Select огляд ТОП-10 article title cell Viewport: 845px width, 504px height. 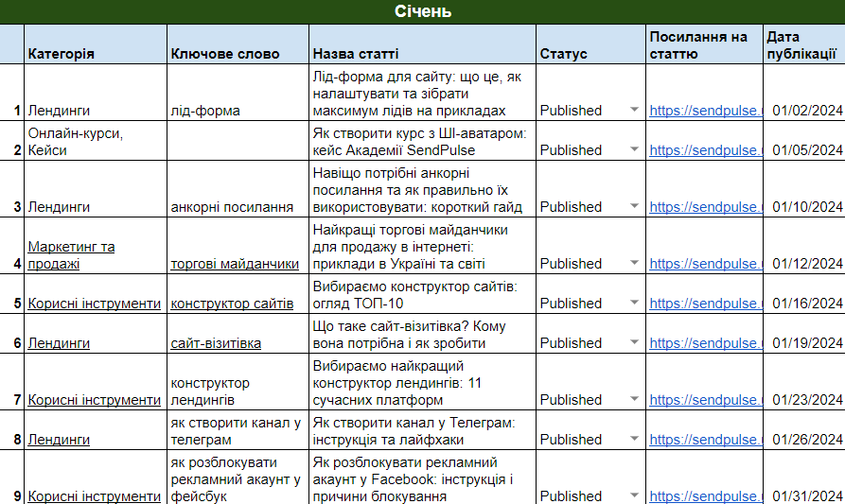pyautogui.click(x=422, y=294)
